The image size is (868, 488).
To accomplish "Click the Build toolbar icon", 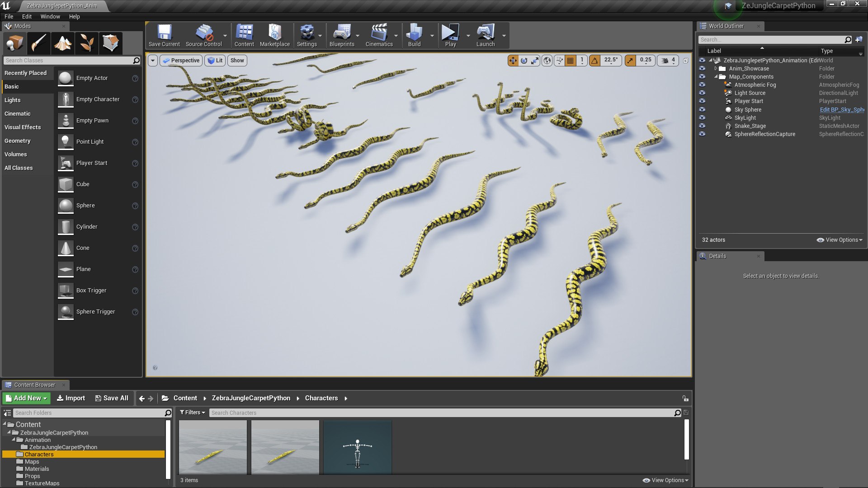I will pyautogui.click(x=414, y=36).
